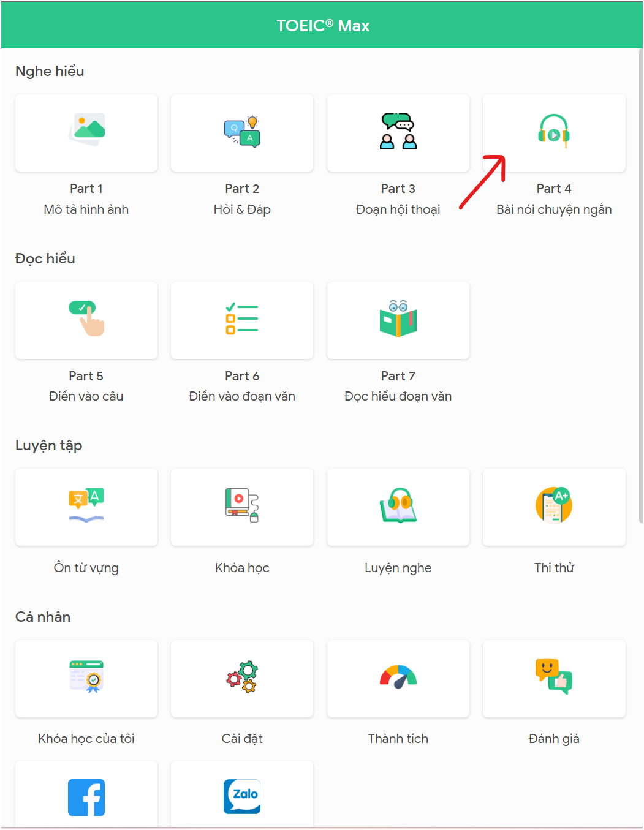The height and width of the screenshot is (830, 644).
Task: Open Part 2 question and answer icon
Action: pyautogui.click(x=242, y=130)
